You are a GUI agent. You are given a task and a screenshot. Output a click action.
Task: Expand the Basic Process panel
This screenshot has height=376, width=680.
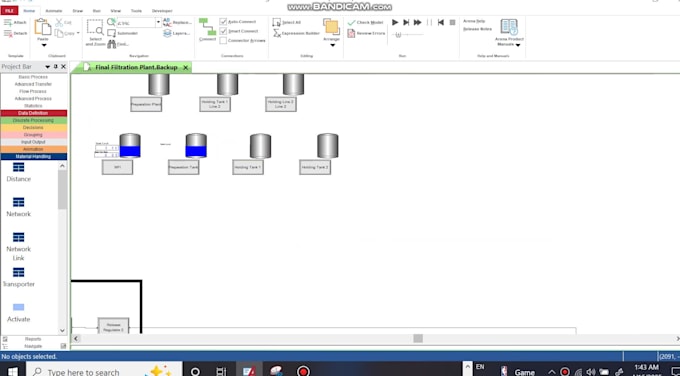33,77
